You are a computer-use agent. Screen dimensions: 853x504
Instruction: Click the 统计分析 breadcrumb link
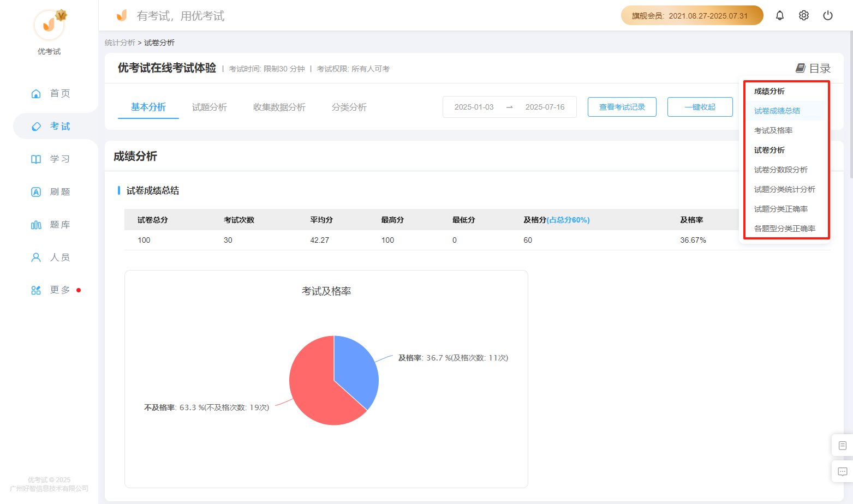click(120, 43)
